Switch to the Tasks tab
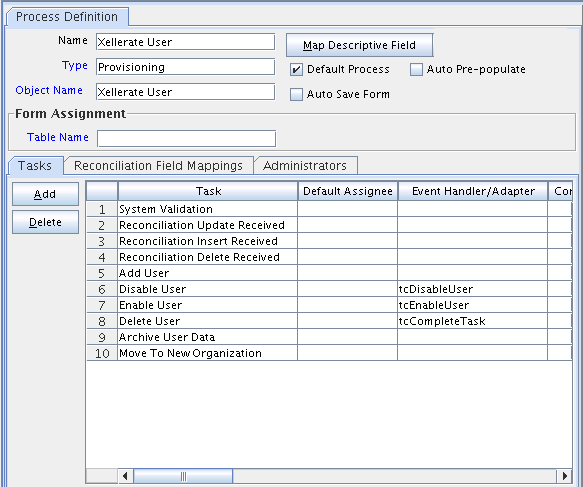Image resolution: width=583 pixels, height=487 pixels. (35, 165)
